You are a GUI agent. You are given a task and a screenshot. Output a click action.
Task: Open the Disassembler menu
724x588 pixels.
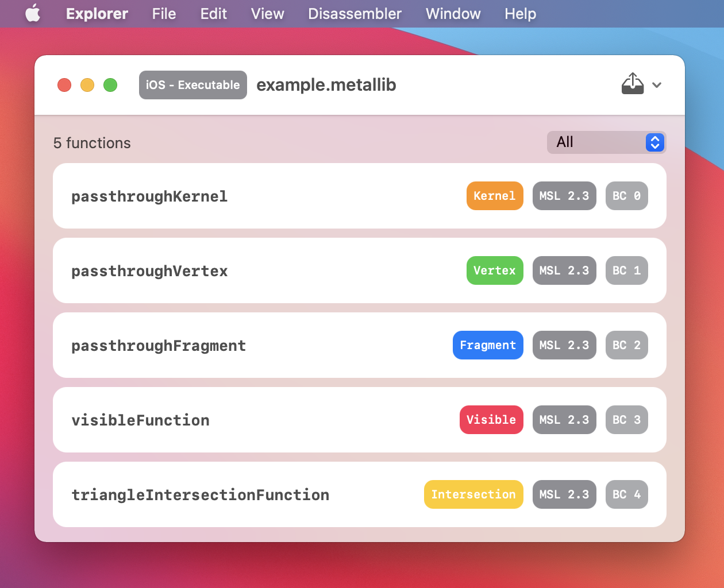tap(355, 13)
